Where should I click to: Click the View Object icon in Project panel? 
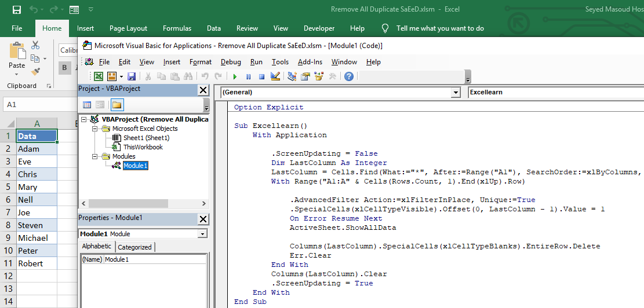pos(100,105)
